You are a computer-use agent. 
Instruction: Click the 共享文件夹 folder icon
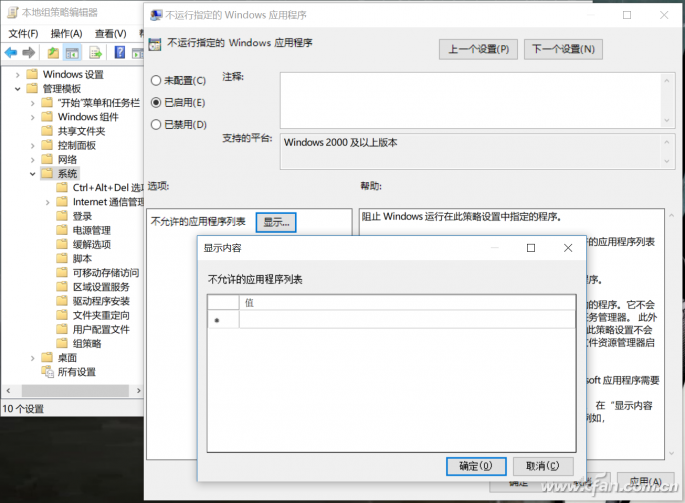coord(47,131)
